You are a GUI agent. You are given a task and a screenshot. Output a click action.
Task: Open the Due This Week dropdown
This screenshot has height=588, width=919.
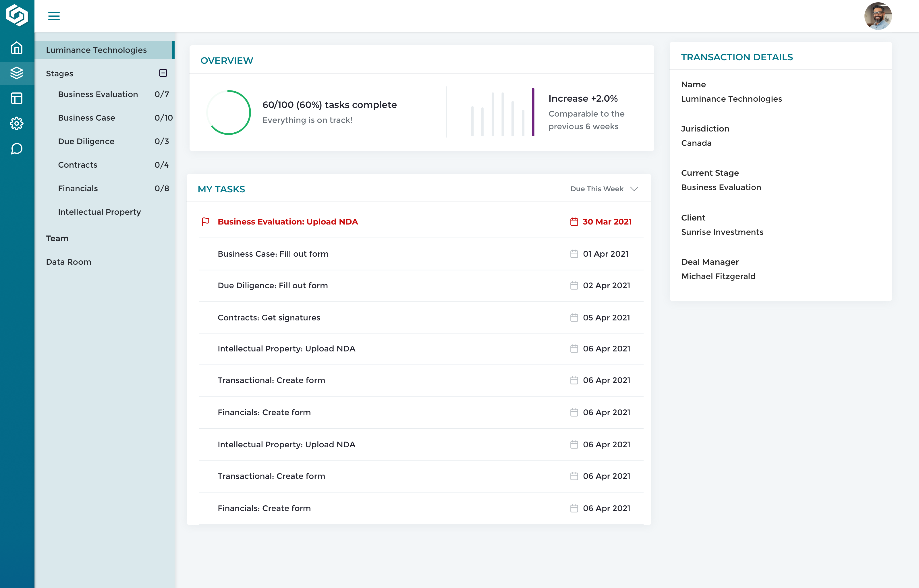[x=597, y=189]
